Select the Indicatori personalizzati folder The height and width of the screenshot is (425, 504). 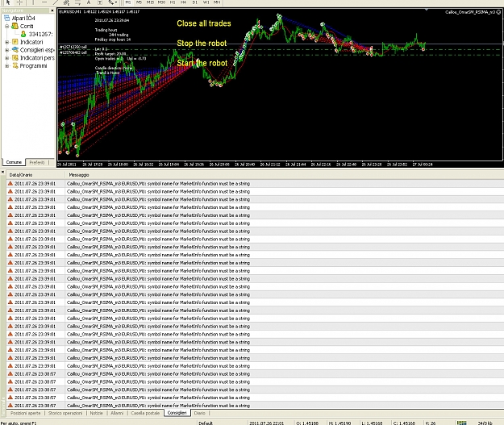[37, 58]
